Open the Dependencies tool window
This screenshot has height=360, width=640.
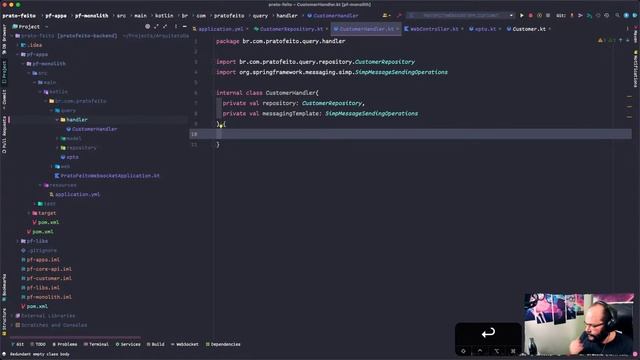(x=223, y=344)
